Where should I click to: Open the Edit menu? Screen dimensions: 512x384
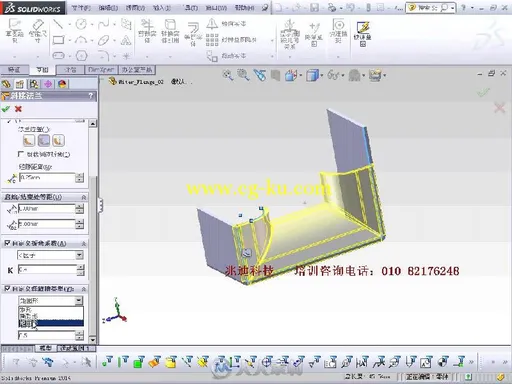point(108,7)
